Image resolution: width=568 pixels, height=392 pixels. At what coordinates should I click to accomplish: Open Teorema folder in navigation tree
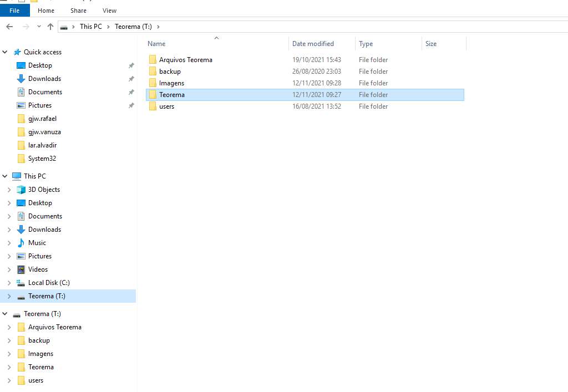coord(41,367)
